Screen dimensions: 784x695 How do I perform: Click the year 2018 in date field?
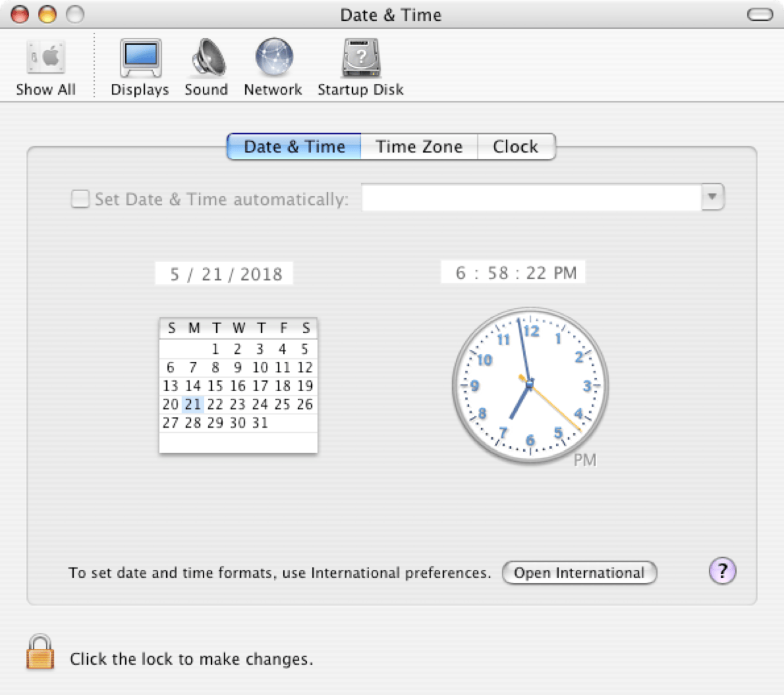pyautogui.click(x=261, y=274)
